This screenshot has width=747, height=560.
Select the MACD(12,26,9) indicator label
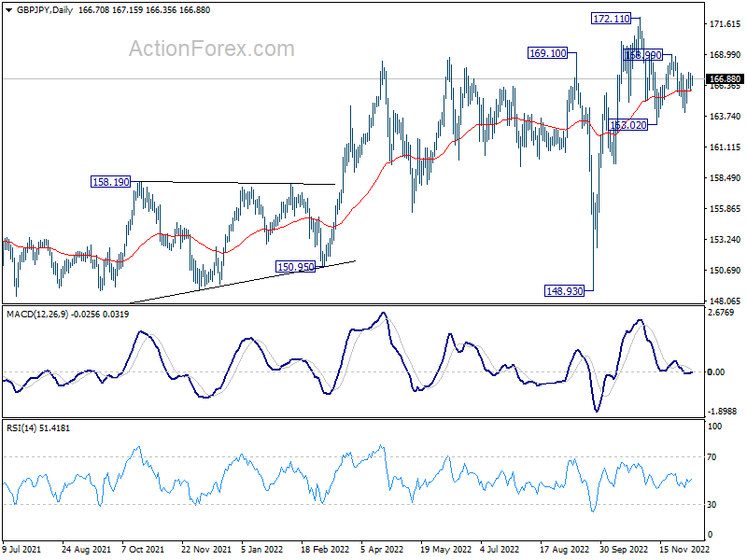click(x=37, y=315)
